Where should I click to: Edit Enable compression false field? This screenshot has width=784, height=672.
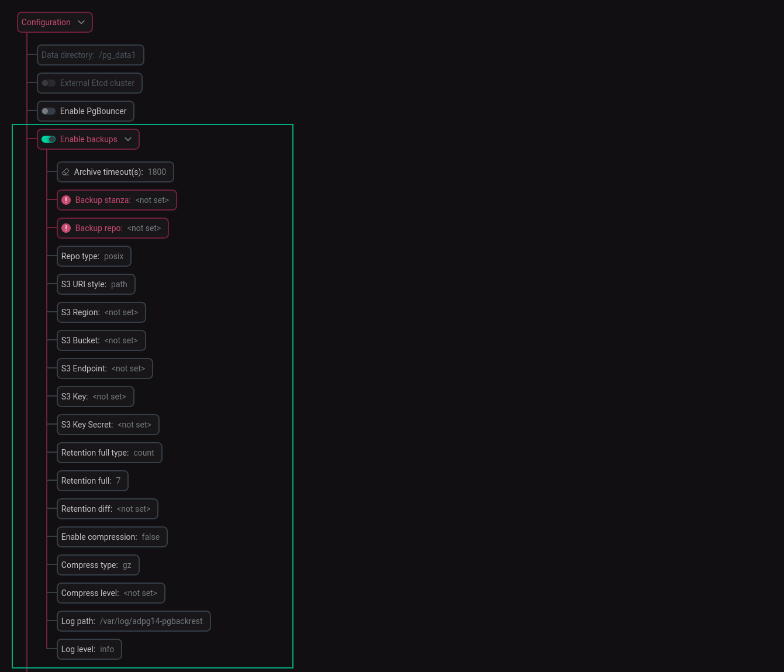[112, 537]
